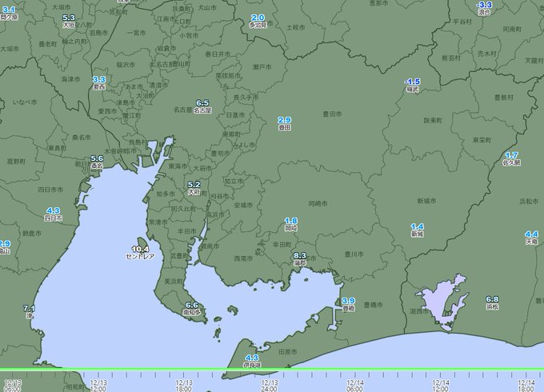Select the 新城市 city label
This screenshot has height=392, width=544.
(x=426, y=201)
